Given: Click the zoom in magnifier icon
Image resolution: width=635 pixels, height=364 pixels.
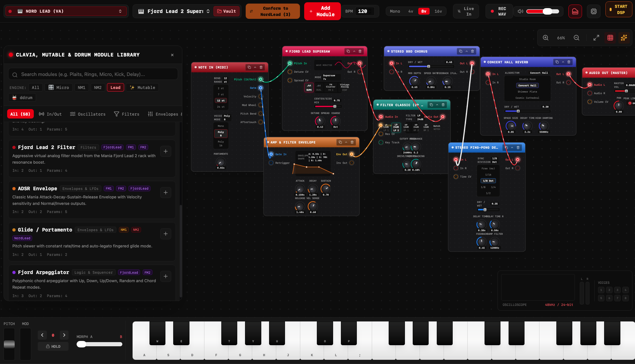Looking at the screenshot, I should click(546, 38).
